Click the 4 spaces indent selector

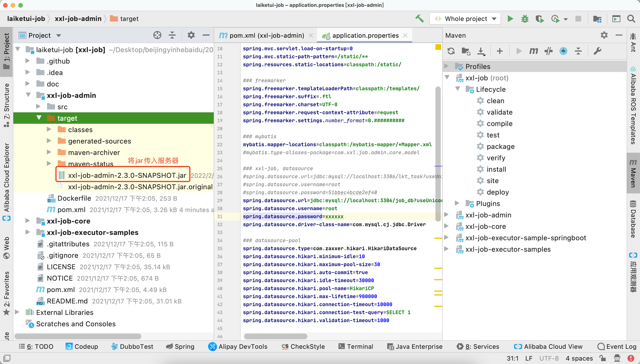click(579, 358)
